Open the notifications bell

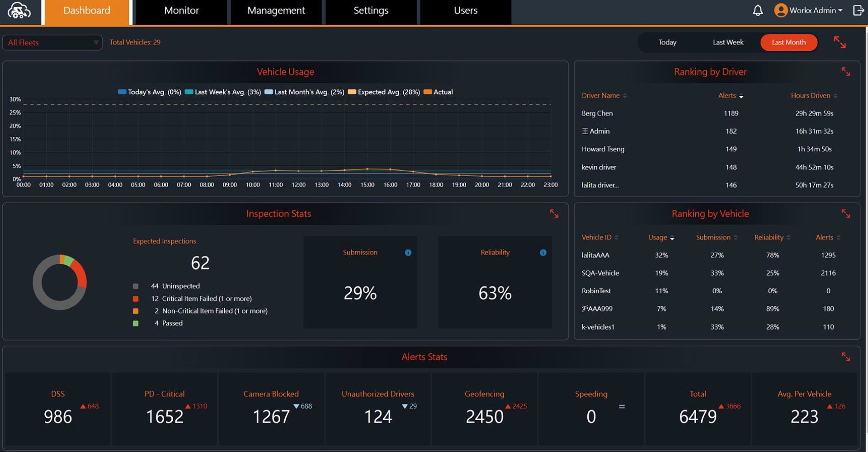[x=758, y=10]
